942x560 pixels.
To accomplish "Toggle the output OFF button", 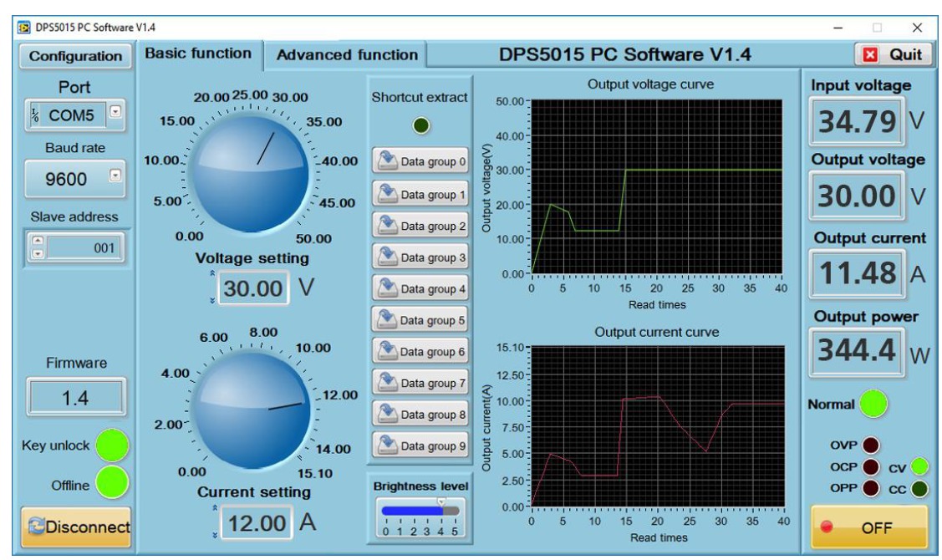I will pos(869,527).
